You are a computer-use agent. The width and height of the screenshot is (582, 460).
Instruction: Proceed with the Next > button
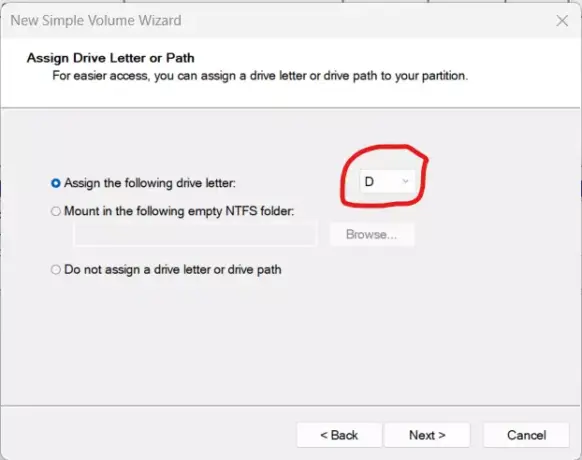click(x=427, y=435)
